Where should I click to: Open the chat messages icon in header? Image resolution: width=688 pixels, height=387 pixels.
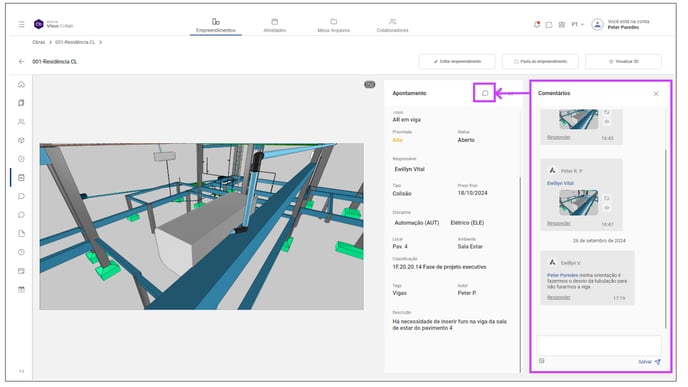[549, 25]
